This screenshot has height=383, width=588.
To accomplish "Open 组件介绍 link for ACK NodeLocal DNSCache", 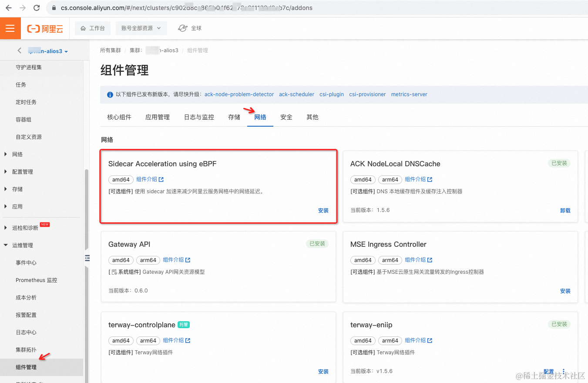I will (419, 179).
